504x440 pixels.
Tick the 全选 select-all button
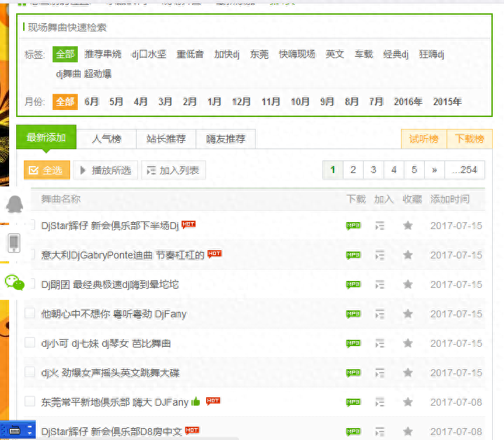coord(47,170)
